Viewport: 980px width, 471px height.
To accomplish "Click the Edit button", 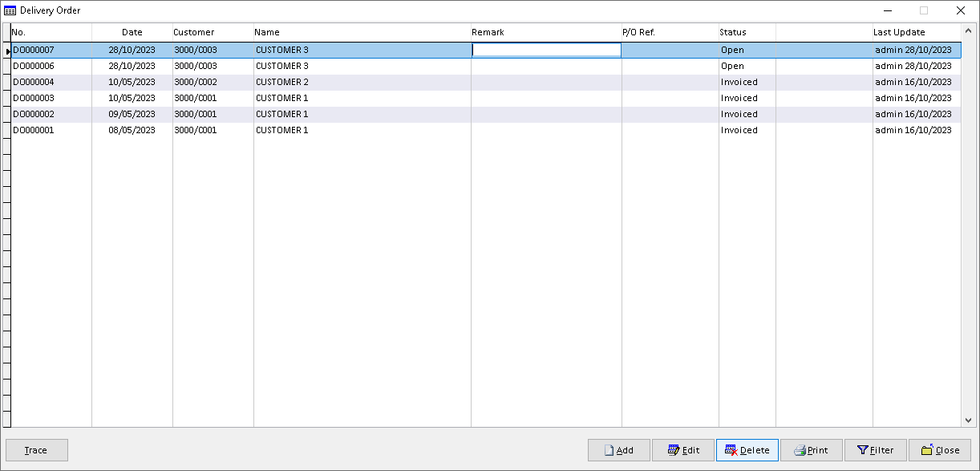I will [683, 450].
